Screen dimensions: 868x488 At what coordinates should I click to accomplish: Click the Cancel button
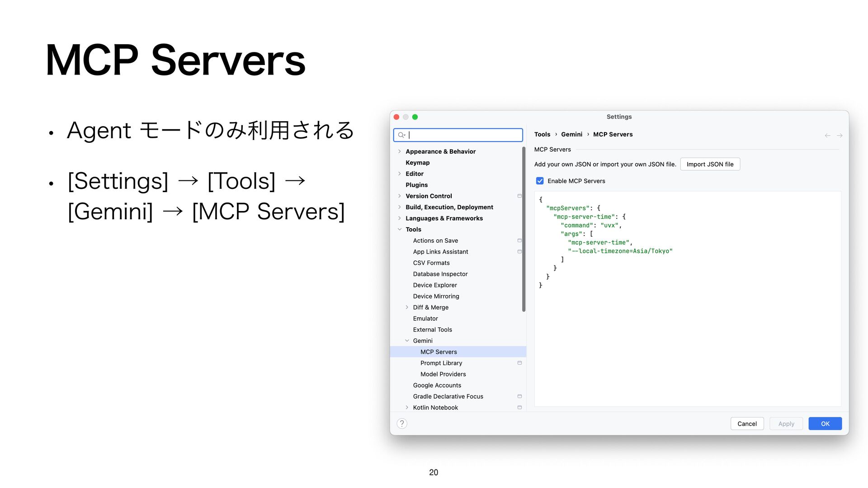(747, 423)
